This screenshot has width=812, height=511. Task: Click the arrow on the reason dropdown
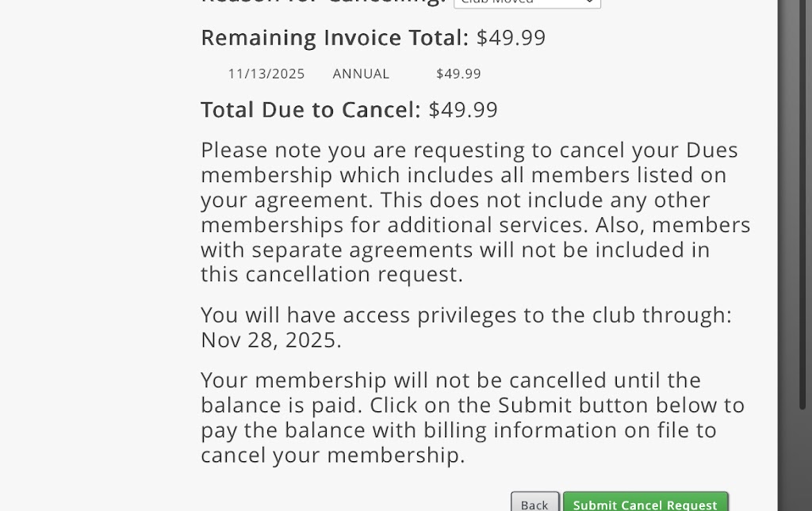589,3
